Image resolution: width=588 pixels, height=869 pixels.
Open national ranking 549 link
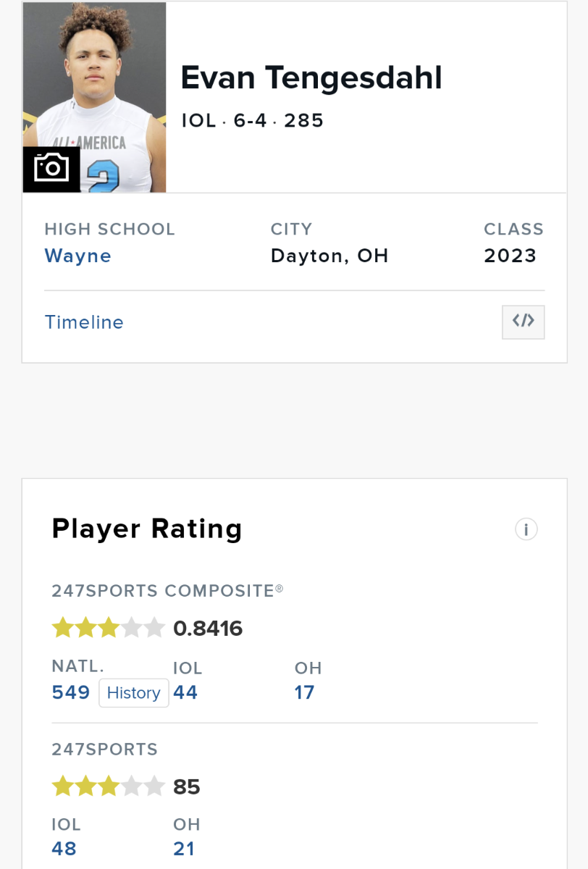pyautogui.click(x=71, y=692)
